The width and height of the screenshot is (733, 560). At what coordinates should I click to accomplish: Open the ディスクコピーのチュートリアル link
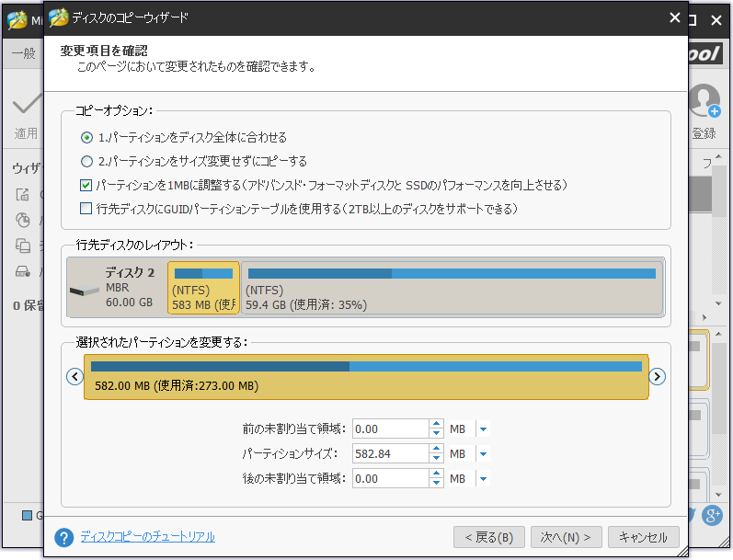(x=147, y=537)
